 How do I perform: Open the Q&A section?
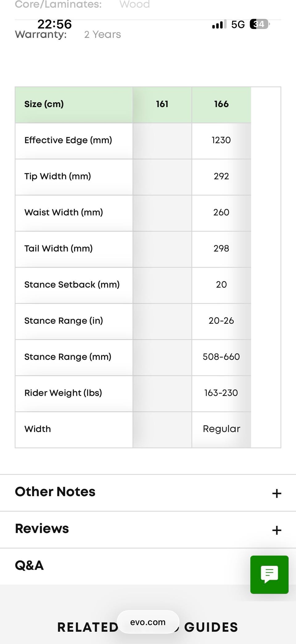(29, 565)
